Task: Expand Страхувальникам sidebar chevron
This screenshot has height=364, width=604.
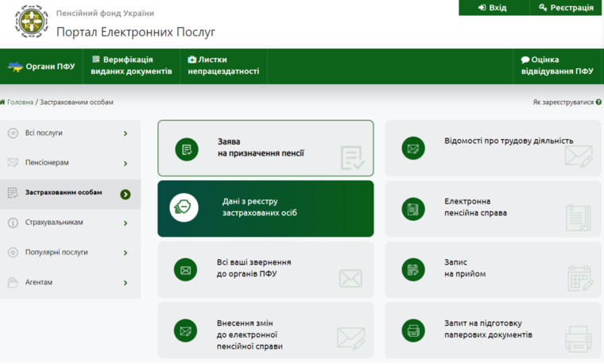Action: (126, 223)
